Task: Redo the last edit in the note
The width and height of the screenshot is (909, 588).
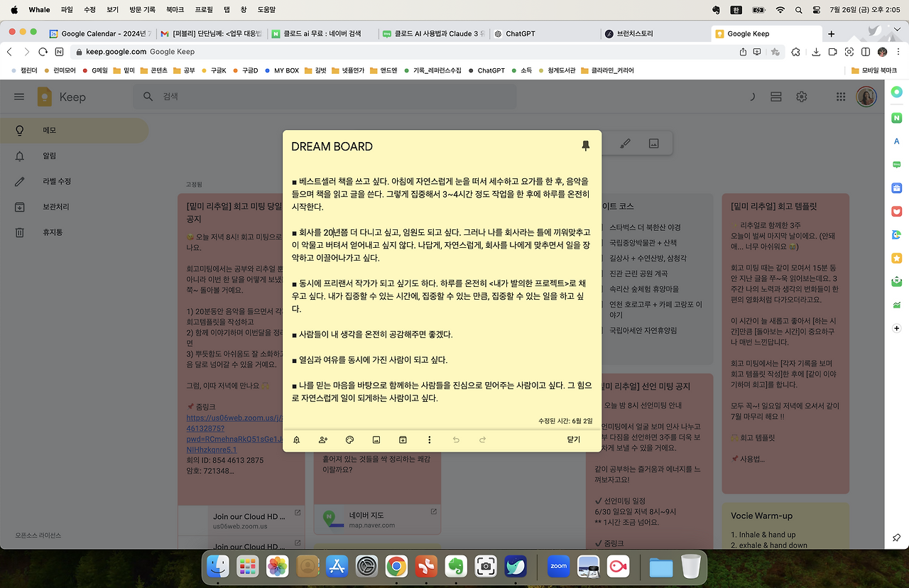Action: (x=482, y=440)
